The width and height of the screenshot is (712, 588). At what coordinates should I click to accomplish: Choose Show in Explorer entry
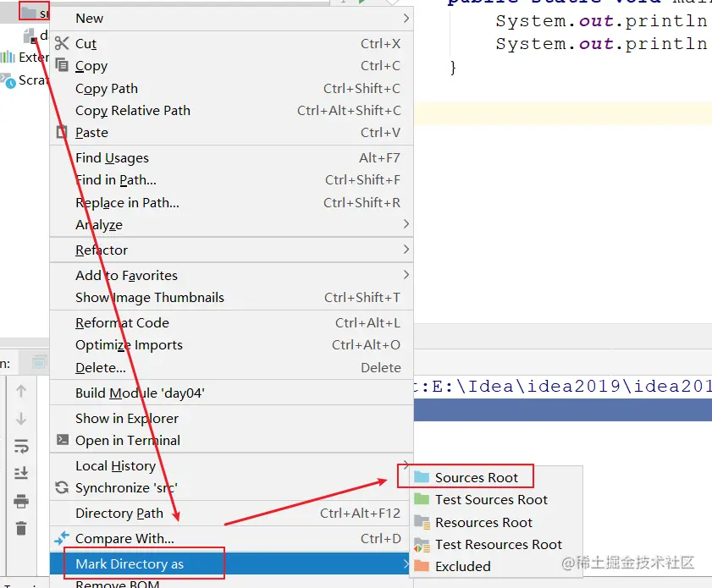(x=231, y=418)
